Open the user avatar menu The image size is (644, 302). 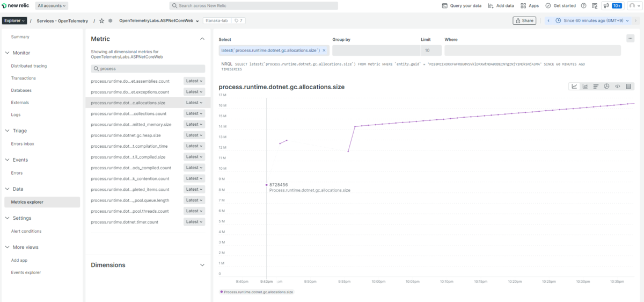click(634, 5)
